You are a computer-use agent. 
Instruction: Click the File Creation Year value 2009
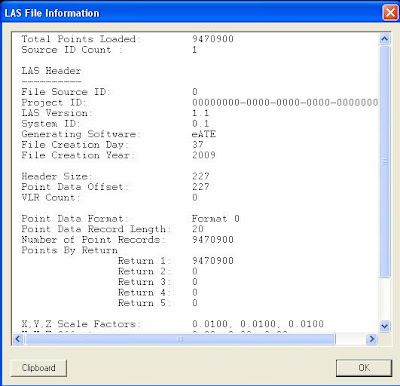204,155
